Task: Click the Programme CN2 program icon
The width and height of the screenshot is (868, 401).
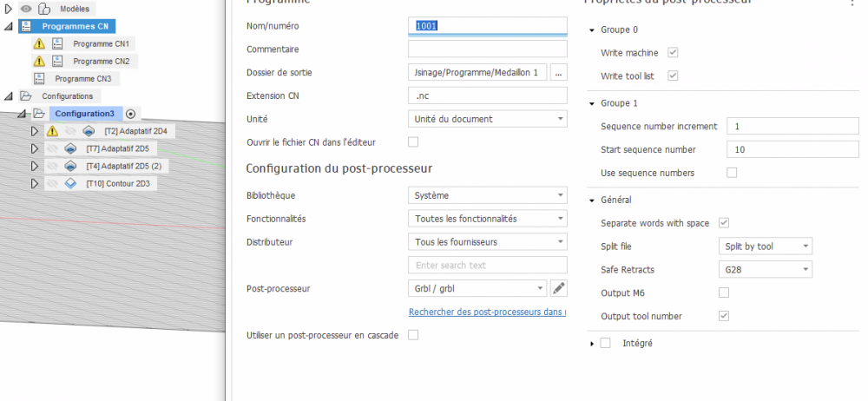Action: [57, 61]
